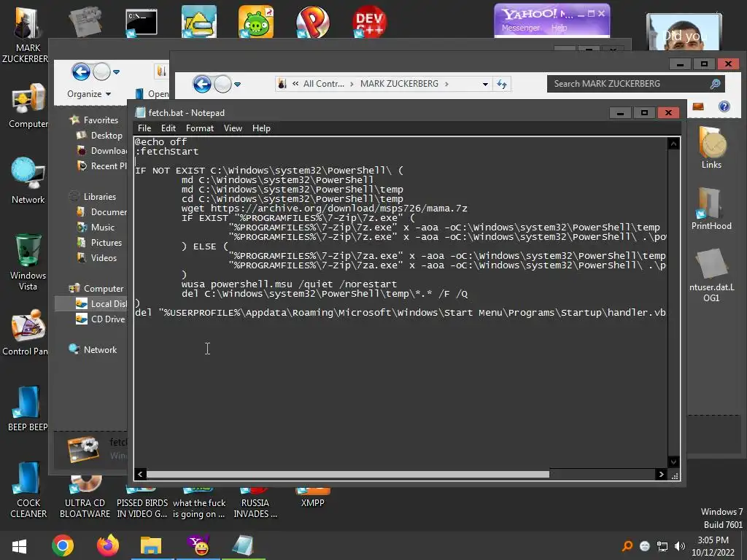Open recent pages dropdown in the back Explorer window

[x=116, y=72]
